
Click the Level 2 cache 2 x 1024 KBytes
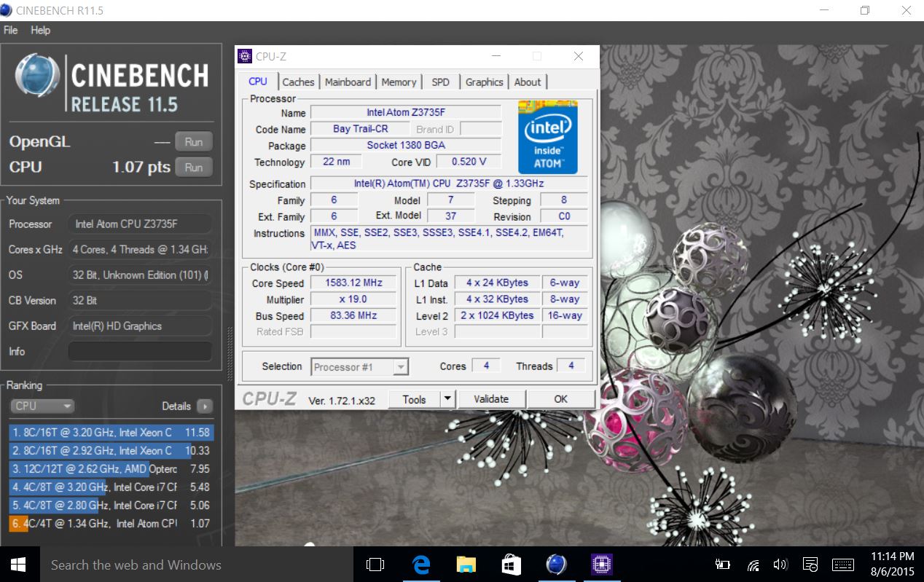coord(497,315)
